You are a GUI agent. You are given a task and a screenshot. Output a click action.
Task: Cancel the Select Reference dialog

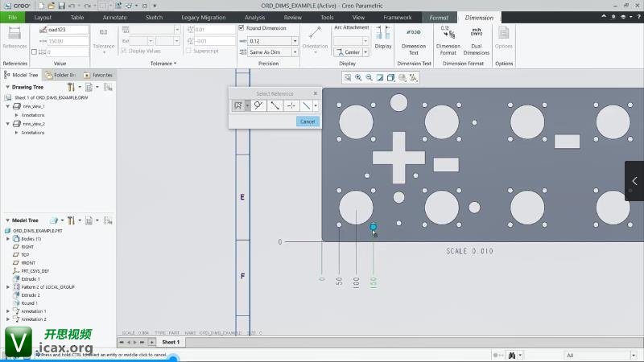307,121
